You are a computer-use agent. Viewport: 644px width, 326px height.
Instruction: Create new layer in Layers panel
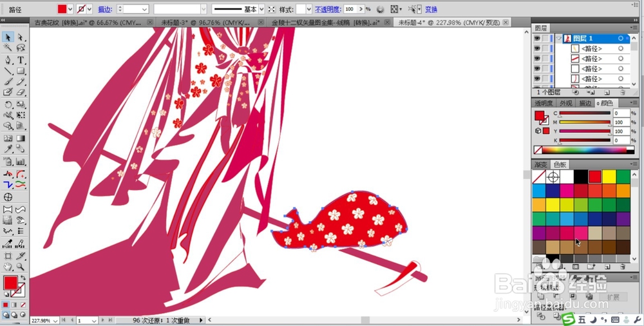pyautogui.click(x=607, y=93)
